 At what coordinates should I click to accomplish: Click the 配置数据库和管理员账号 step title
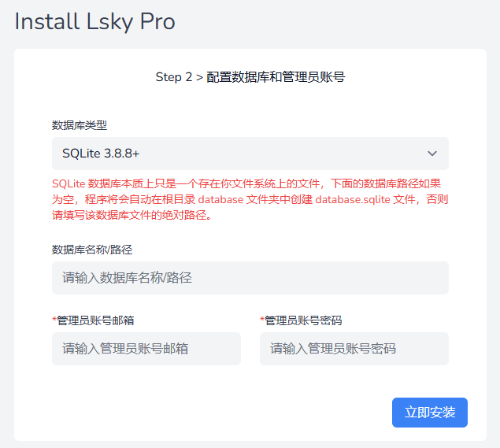coord(276,77)
